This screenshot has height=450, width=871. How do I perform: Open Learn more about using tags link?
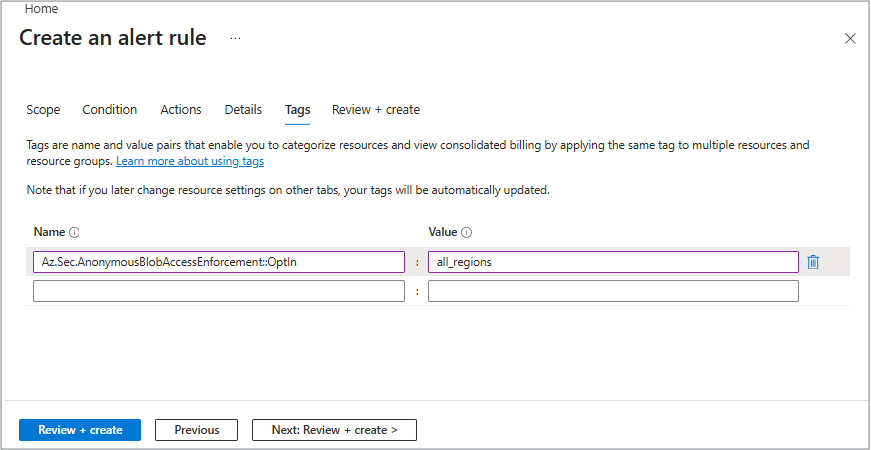(190, 161)
